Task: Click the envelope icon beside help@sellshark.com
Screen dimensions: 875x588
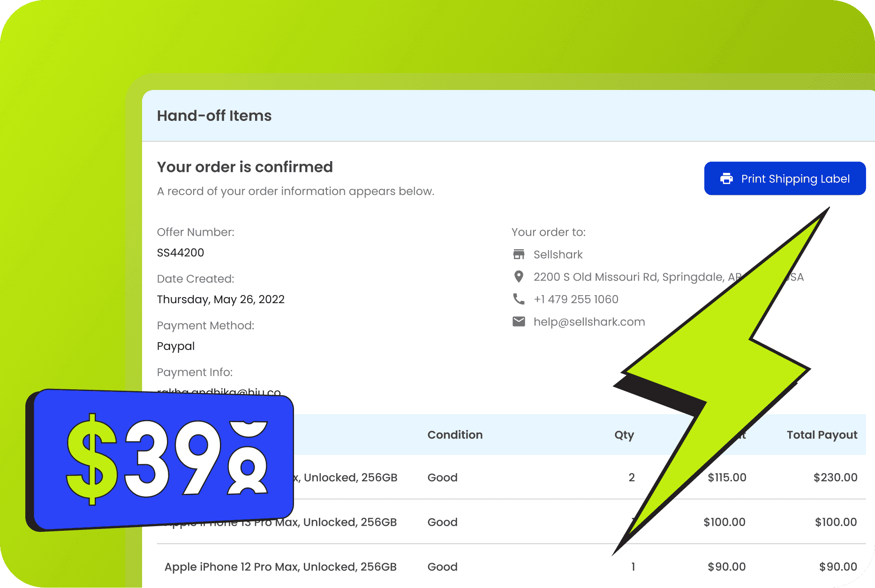Action: pyautogui.click(x=519, y=321)
